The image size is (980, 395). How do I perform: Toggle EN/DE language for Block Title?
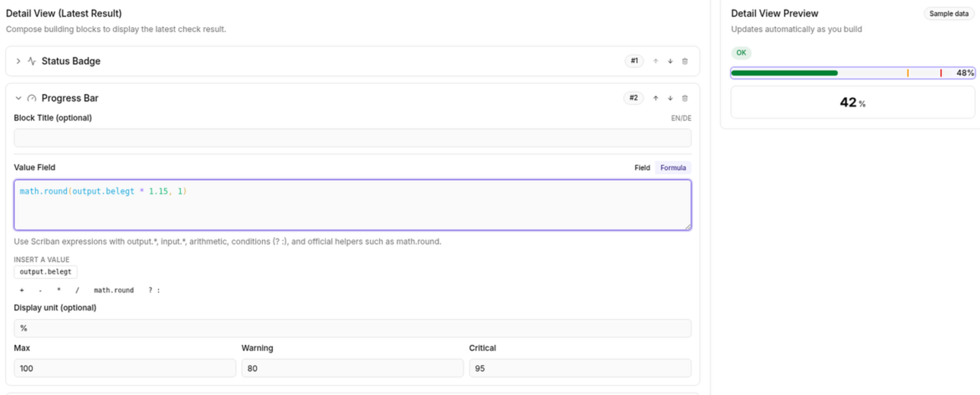coord(681,118)
